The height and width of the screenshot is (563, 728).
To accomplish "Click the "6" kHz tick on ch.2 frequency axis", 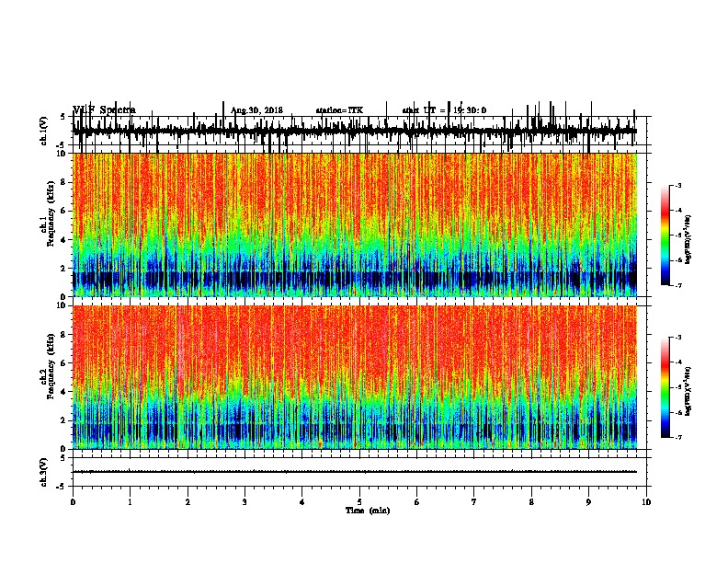I will click(x=63, y=362).
